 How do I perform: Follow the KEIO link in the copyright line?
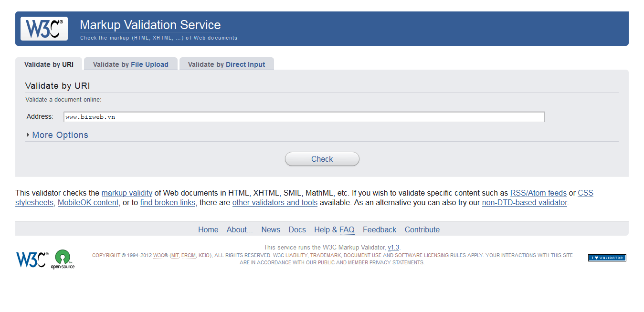click(x=204, y=255)
